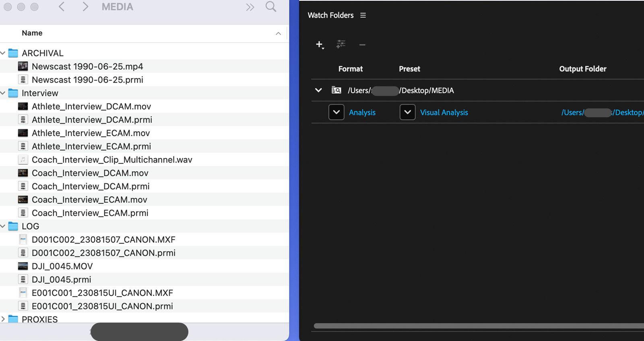
Task: Select the Interview folder name
Action: point(40,93)
